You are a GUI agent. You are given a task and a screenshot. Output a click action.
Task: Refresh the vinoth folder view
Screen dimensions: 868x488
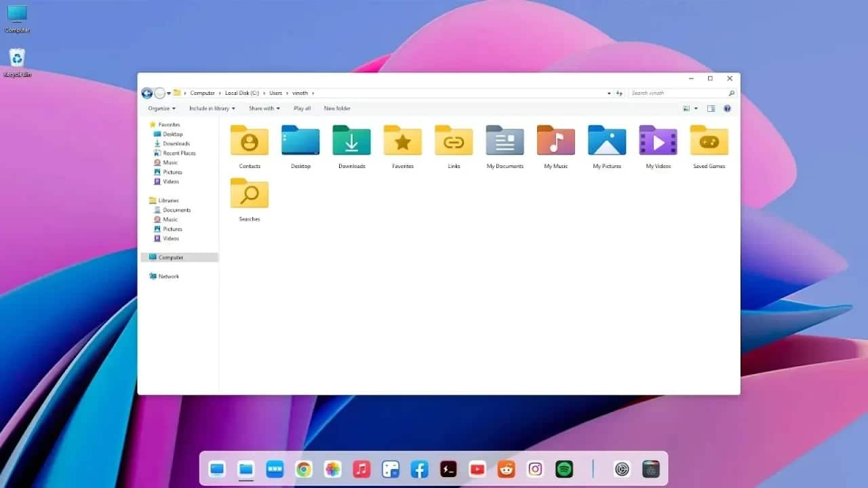pyautogui.click(x=619, y=94)
